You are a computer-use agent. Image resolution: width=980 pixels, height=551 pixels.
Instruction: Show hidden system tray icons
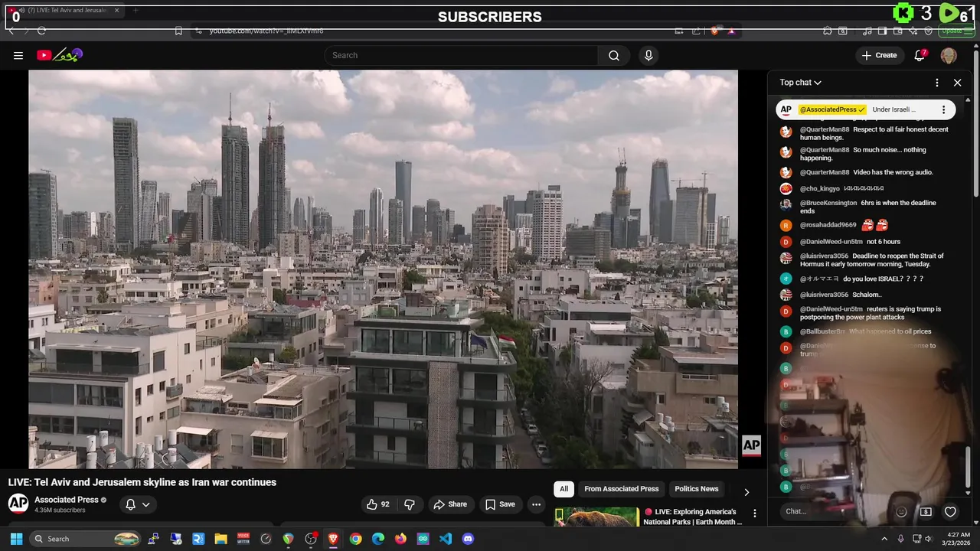(884, 539)
